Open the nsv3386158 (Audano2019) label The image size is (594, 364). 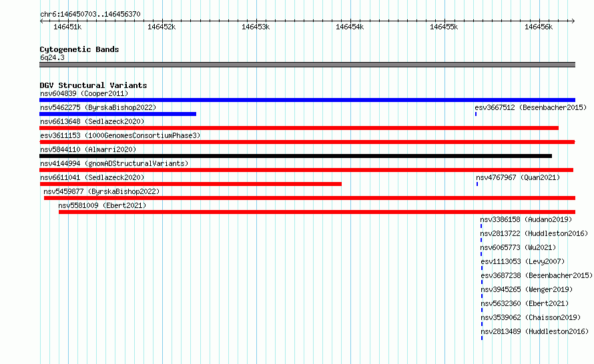[526, 219]
